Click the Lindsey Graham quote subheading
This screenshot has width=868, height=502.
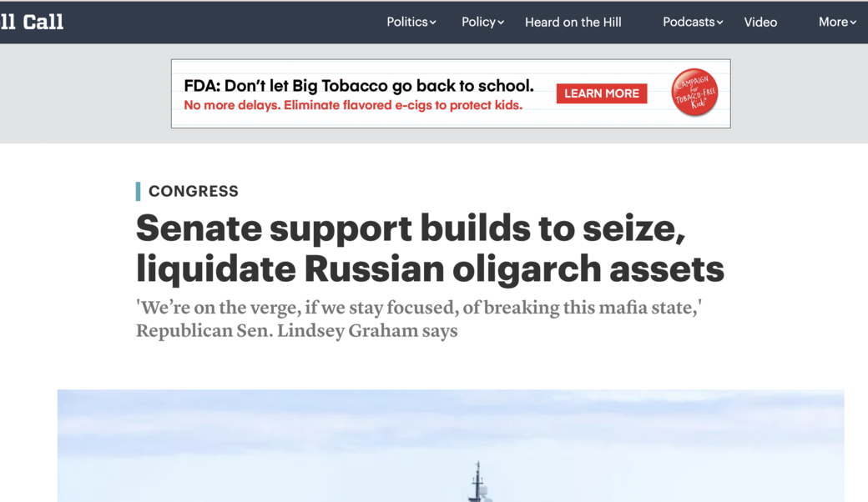[419, 319]
